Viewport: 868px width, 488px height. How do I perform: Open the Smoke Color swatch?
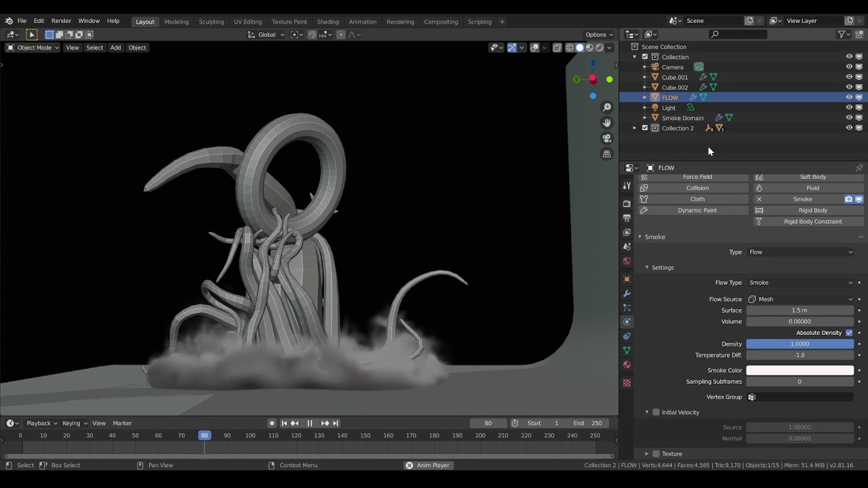[800, 370]
